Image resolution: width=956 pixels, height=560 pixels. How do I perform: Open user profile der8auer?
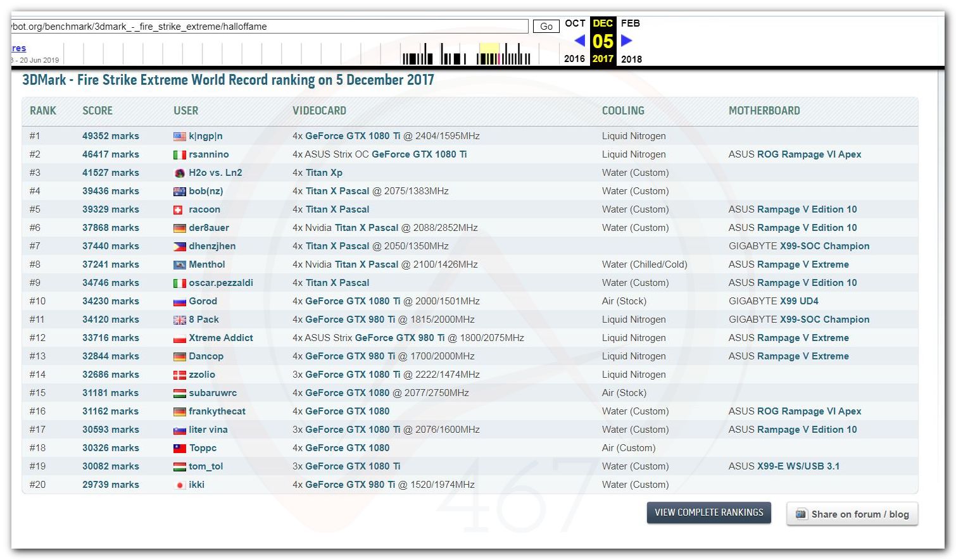(x=209, y=228)
